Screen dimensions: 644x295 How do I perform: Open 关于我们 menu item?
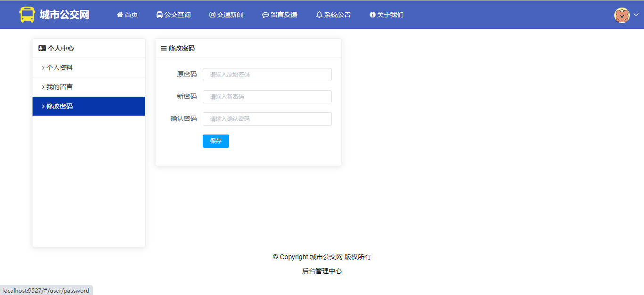387,15
